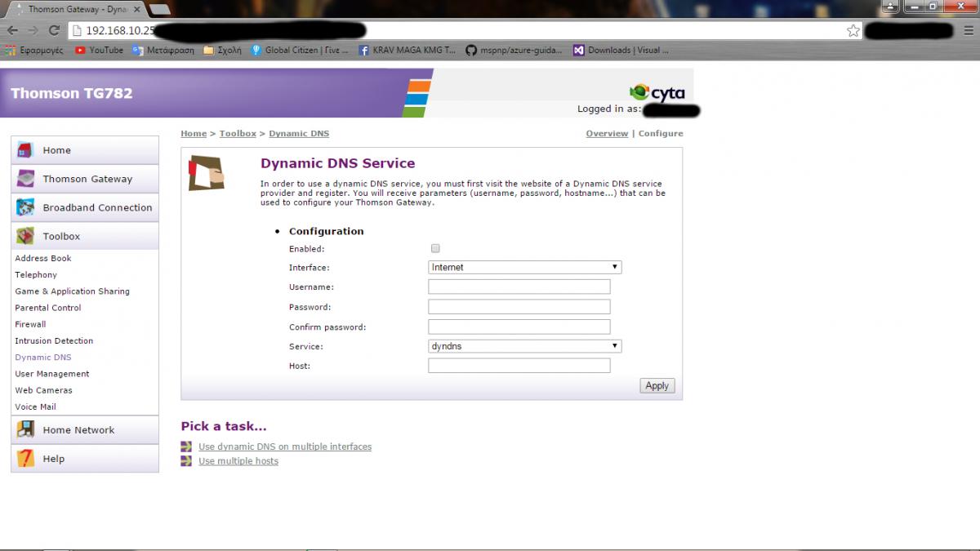
Task: Open a new browser tab
Action: pos(160,10)
